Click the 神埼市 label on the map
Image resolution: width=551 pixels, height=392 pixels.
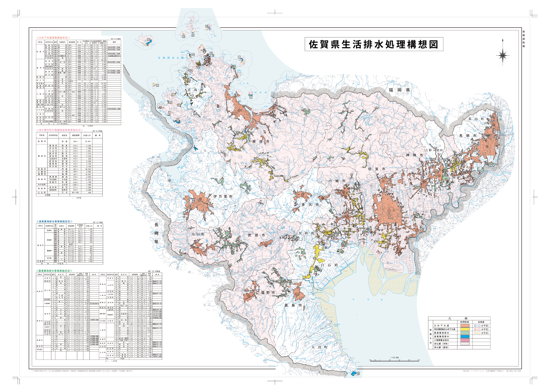pyautogui.click(x=414, y=155)
